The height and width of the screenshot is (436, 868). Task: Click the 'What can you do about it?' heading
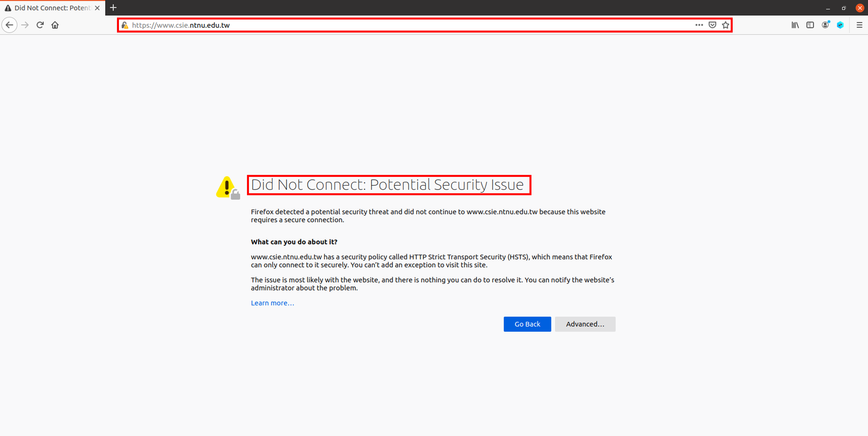(294, 242)
